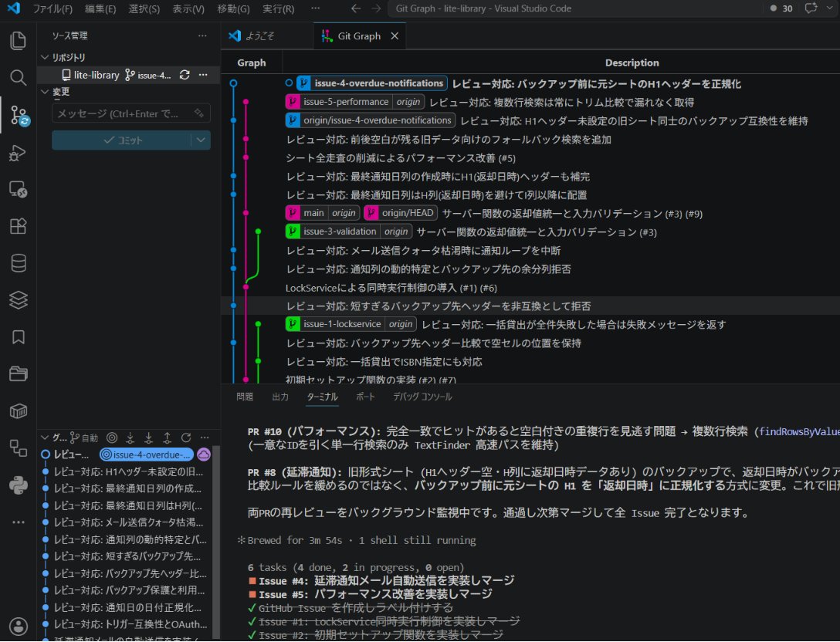Collapse the graph section chevron

45,438
